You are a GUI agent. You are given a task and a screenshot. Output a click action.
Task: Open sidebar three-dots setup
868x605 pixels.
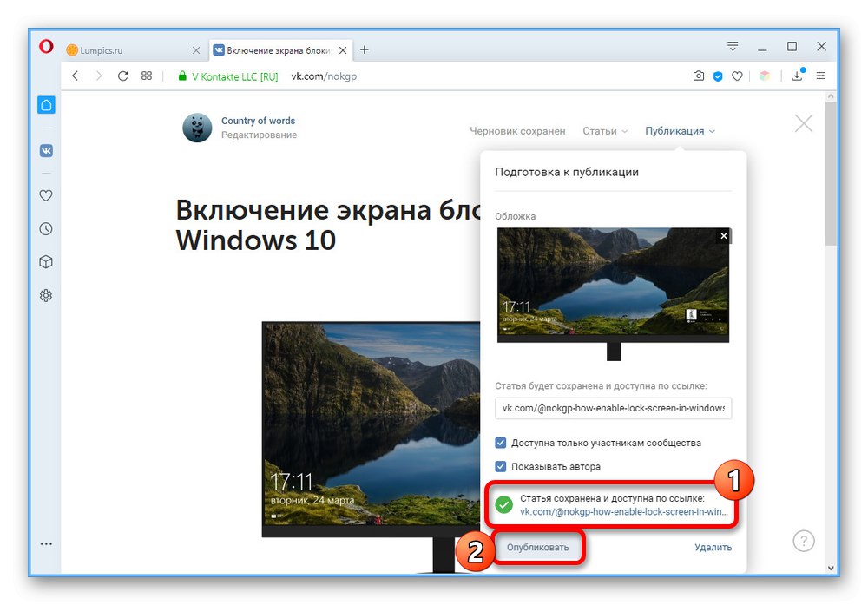coord(47,543)
